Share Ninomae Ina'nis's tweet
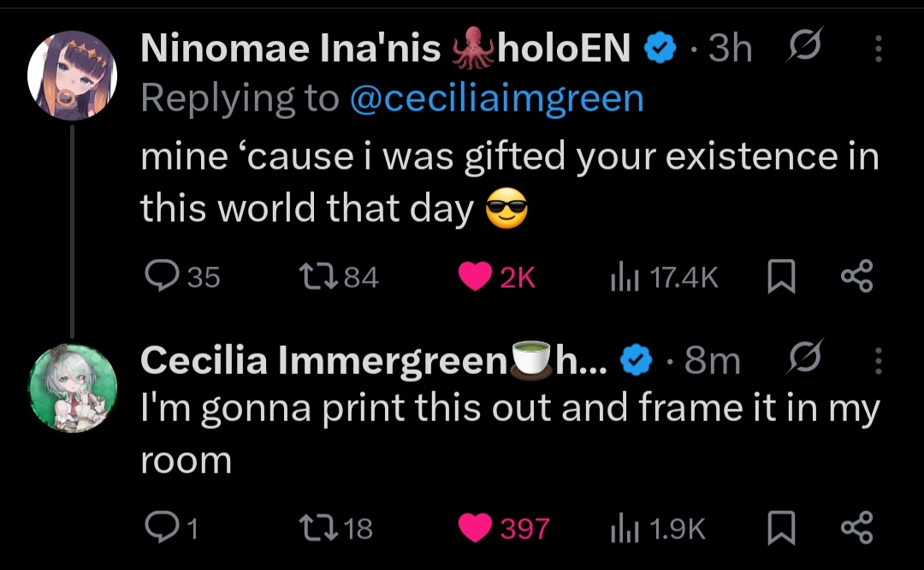The width and height of the screenshot is (924, 570). click(856, 276)
